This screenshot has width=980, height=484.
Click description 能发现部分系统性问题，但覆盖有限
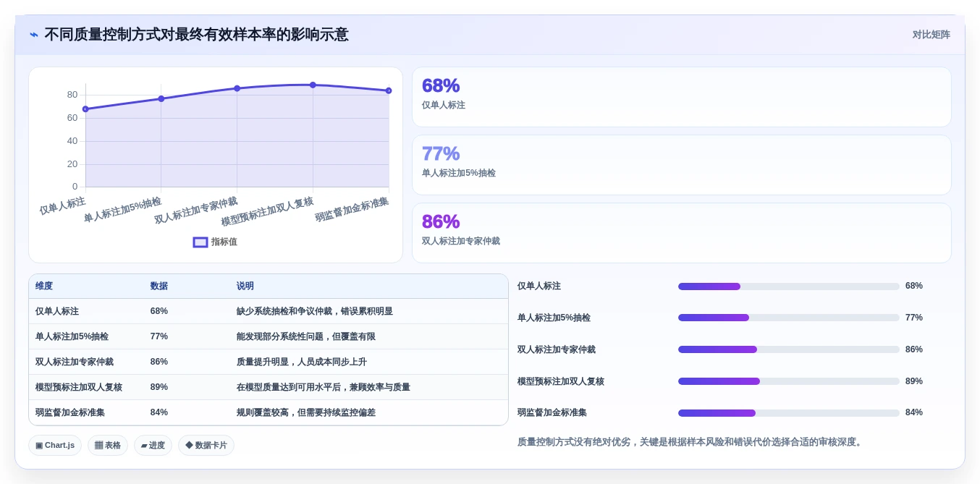(306, 336)
